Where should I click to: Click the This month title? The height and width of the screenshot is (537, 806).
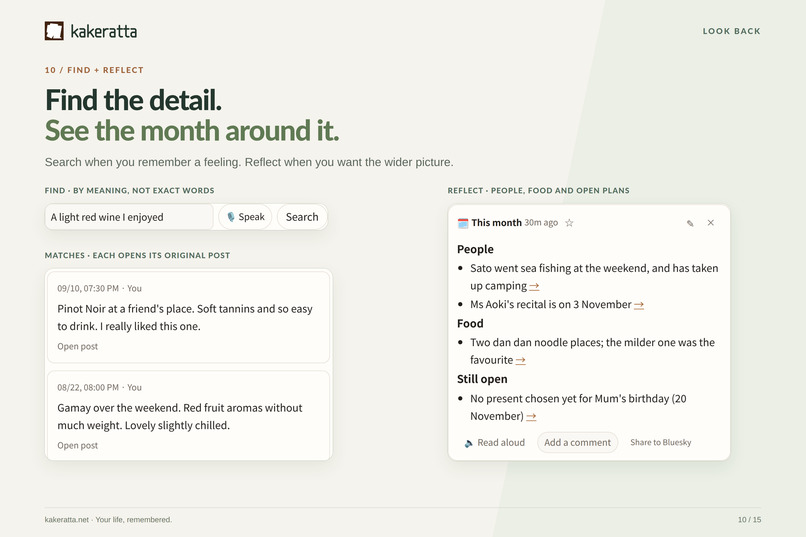point(496,223)
